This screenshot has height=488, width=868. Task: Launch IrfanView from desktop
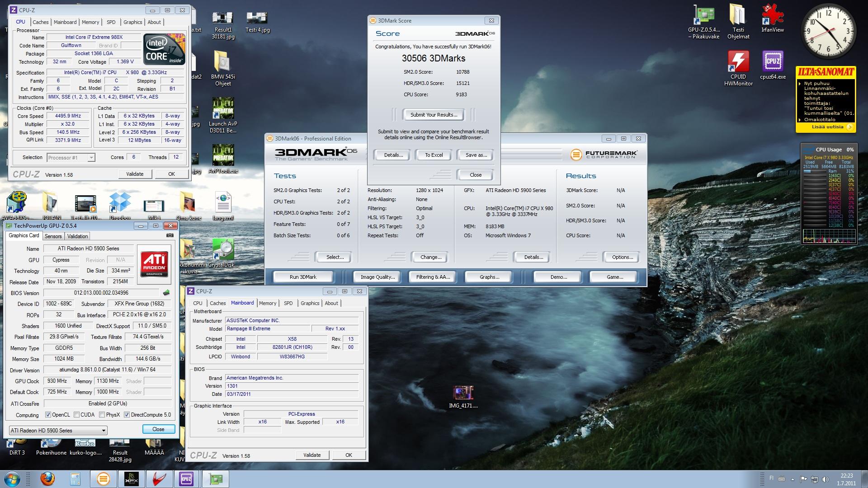click(773, 19)
